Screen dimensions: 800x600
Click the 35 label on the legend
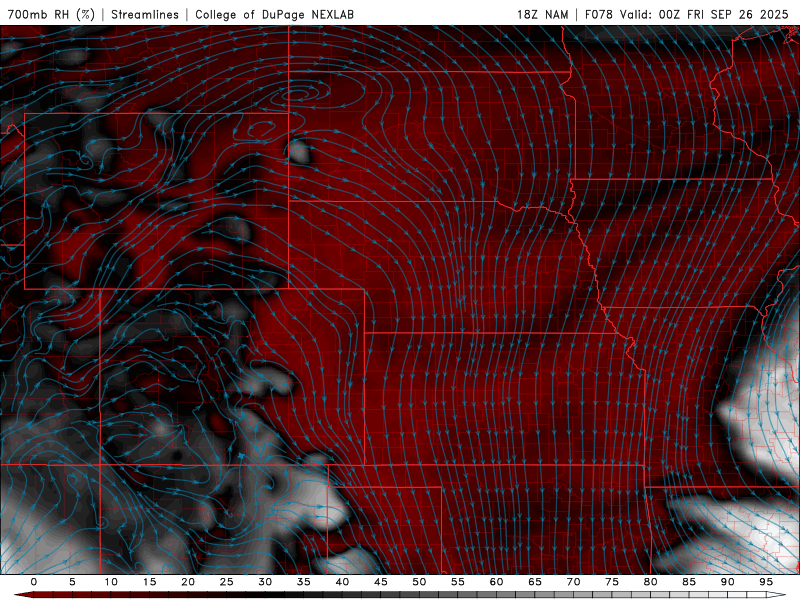pos(304,582)
